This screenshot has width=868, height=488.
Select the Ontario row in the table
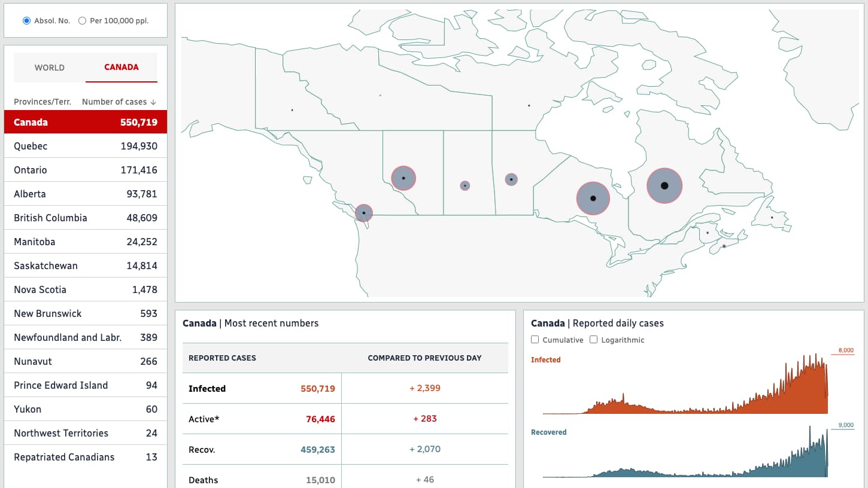[86, 170]
